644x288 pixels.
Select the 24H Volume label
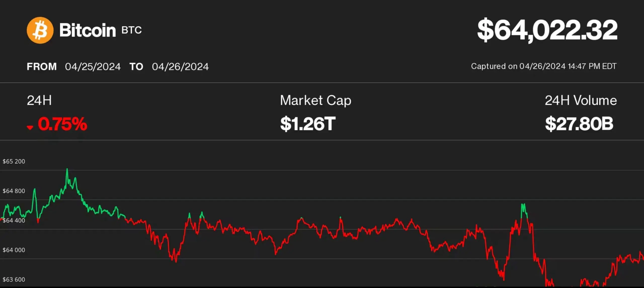pyautogui.click(x=581, y=100)
